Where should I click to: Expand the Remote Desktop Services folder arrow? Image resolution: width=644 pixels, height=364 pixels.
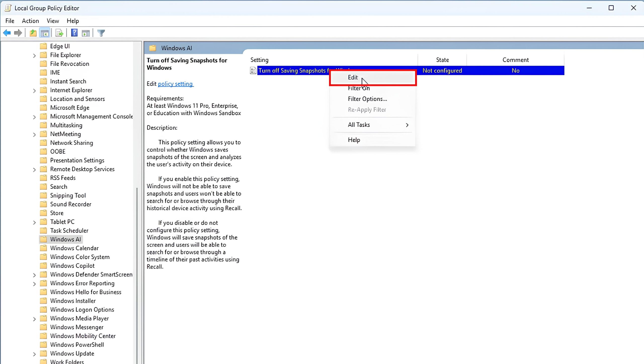point(34,170)
